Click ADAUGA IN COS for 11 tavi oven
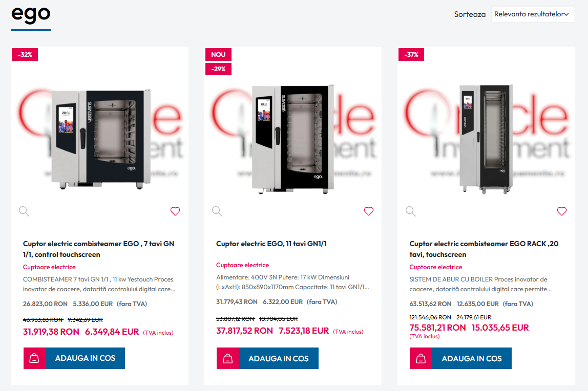The width and height of the screenshot is (588, 391). pos(279,358)
